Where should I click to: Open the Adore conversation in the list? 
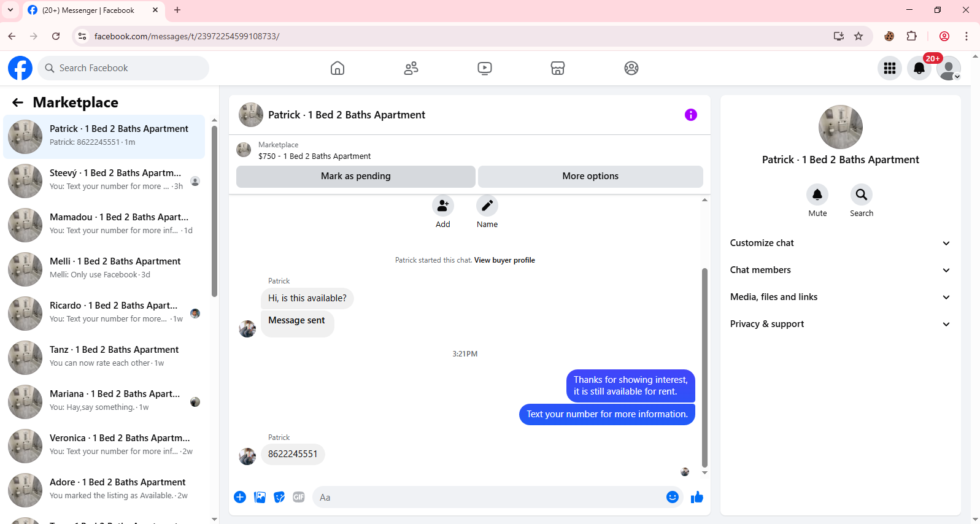coord(104,490)
